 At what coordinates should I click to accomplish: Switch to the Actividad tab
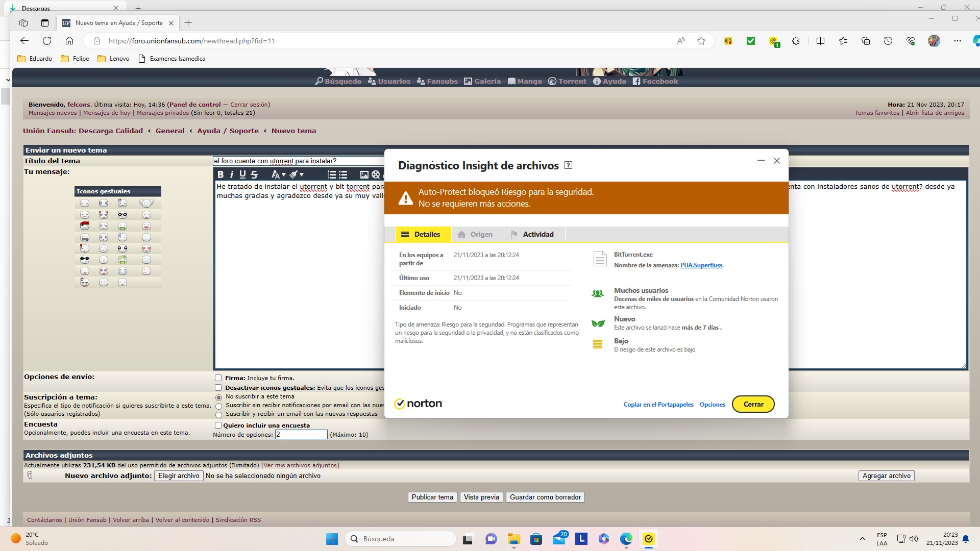click(534, 234)
